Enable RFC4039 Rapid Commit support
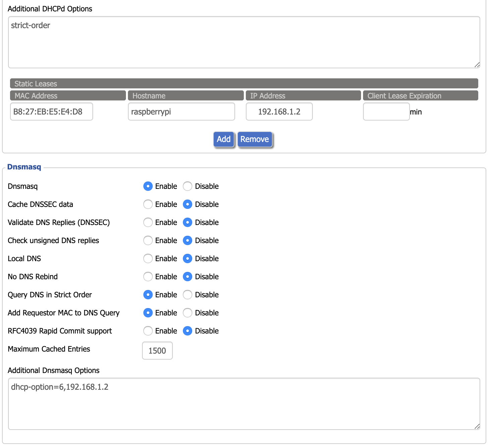The image size is (495, 448). [x=148, y=331]
